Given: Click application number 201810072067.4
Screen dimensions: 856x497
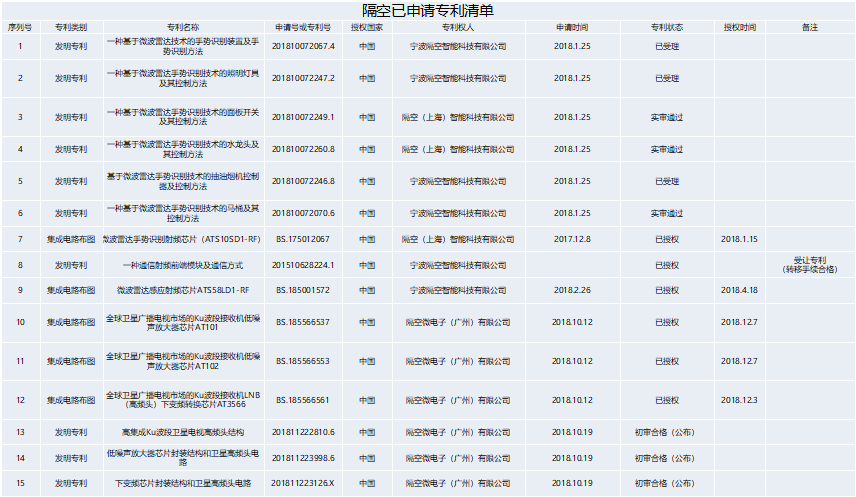Looking at the screenshot, I should point(303,46).
